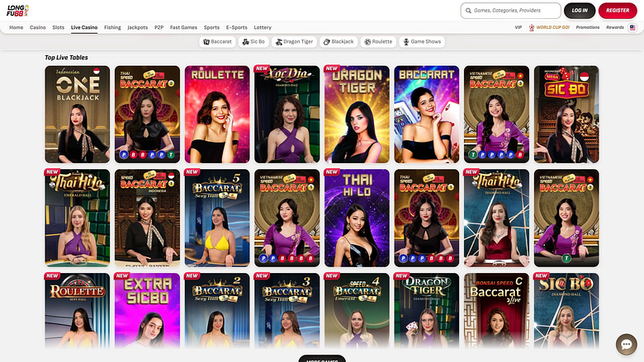Open Thai HiLo Diamond Hall card
Screen dimensions: 644x362
[496, 218]
